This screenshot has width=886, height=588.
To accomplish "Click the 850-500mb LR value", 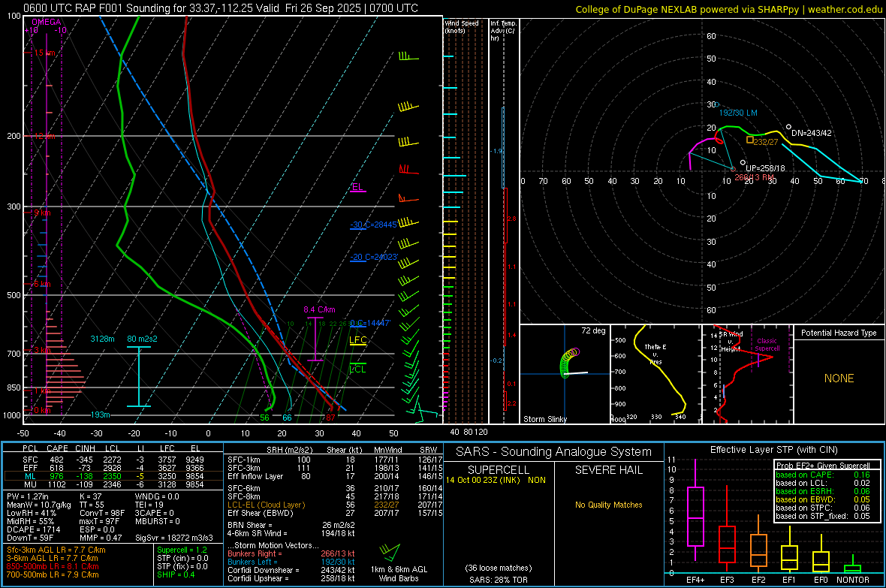I will pyautogui.click(x=53, y=566).
